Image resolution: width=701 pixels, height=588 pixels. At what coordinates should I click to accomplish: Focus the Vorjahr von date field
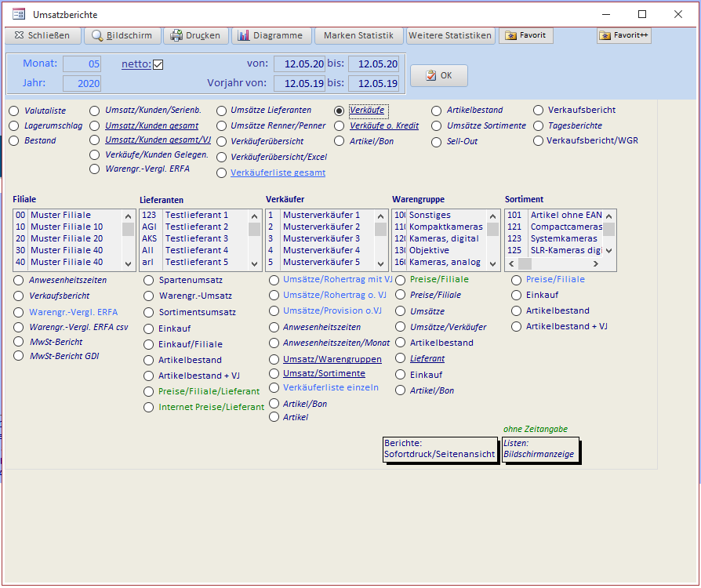pos(299,84)
